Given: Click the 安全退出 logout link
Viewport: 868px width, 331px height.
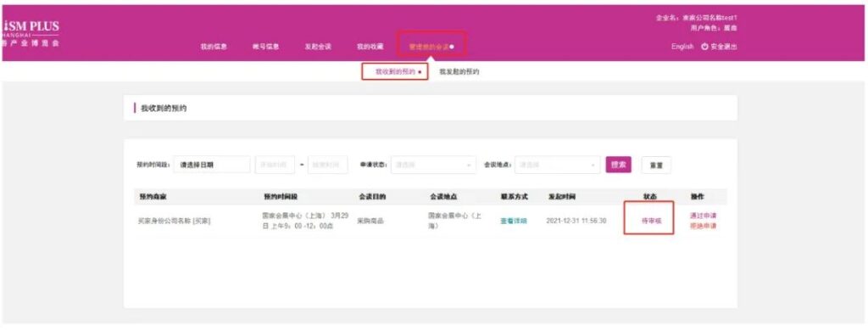Looking at the screenshot, I should point(724,47).
